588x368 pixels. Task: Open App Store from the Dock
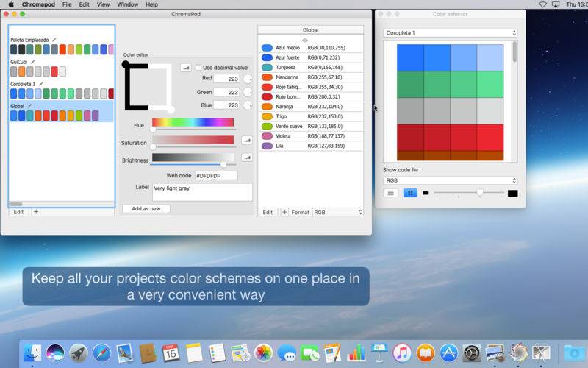click(x=448, y=353)
